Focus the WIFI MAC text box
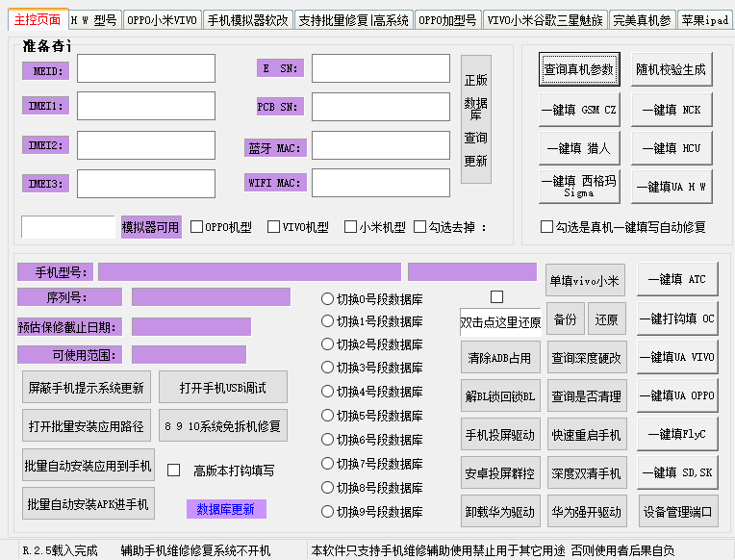Viewport: 735px width, 560px height. tap(381, 183)
